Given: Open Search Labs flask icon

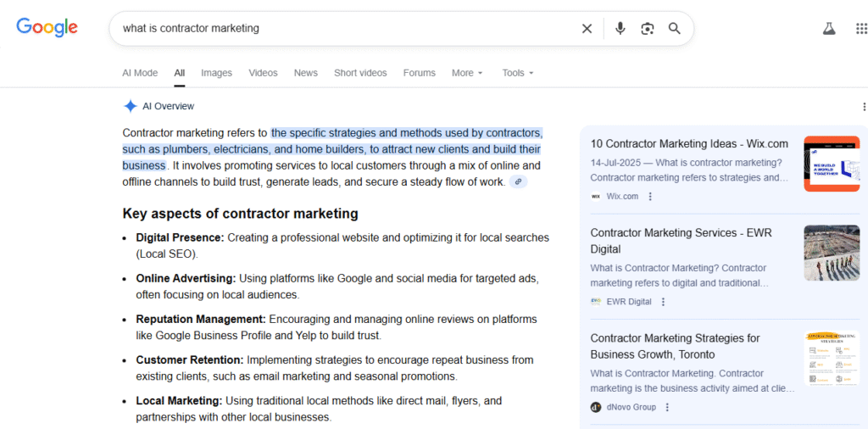Looking at the screenshot, I should pyautogui.click(x=829, y=28).
